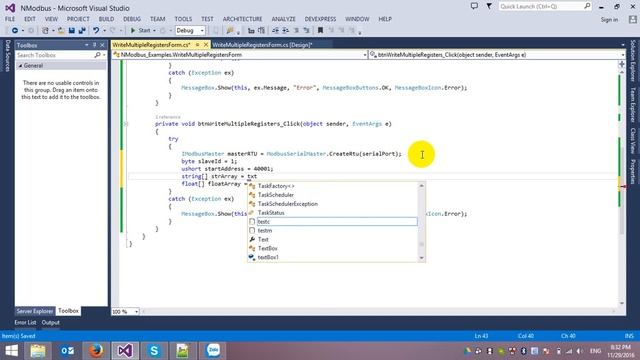The image size is (640, 360).
Task: Close the WriteMultipleRegistersForm.cs tab
Action: coord(206,45)
